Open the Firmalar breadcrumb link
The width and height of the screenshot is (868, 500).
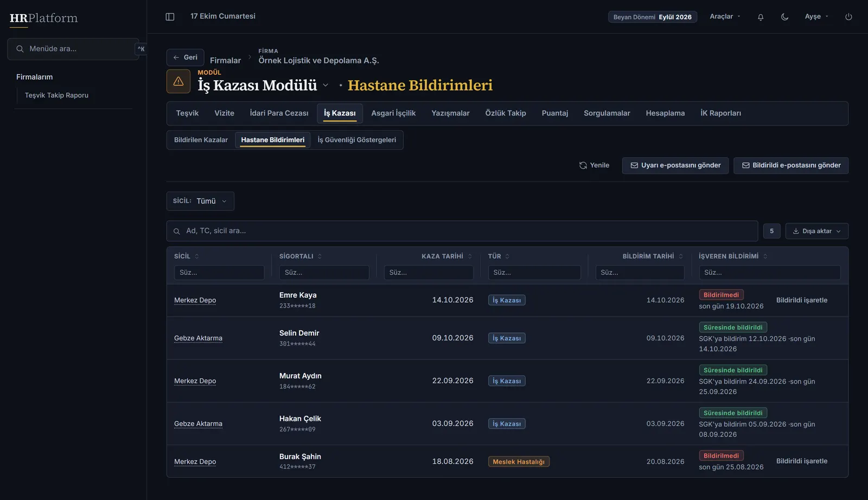[225, 61]
